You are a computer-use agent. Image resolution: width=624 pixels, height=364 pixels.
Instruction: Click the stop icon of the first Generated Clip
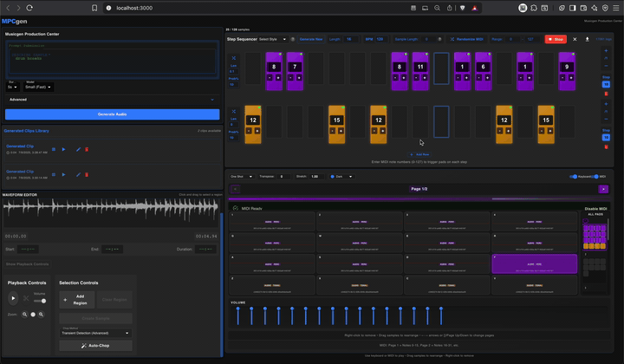pyautogui.click(x=54, y=149)
